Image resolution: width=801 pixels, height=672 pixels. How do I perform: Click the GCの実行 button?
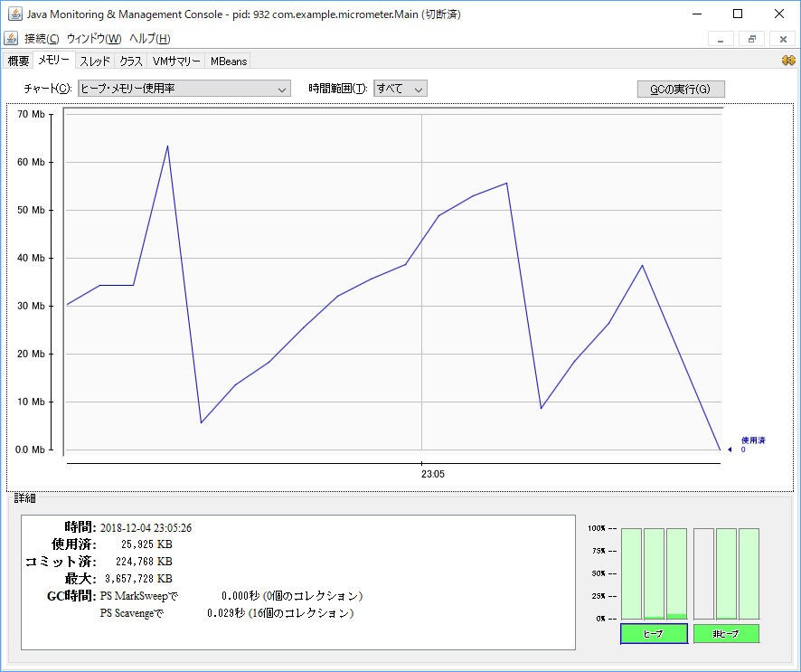[x=681, y=89]
